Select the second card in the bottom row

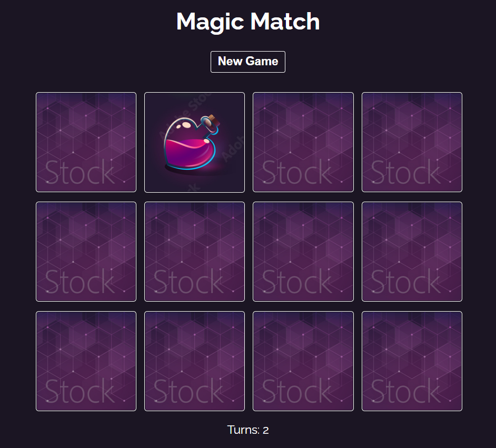tap(194, 361)
